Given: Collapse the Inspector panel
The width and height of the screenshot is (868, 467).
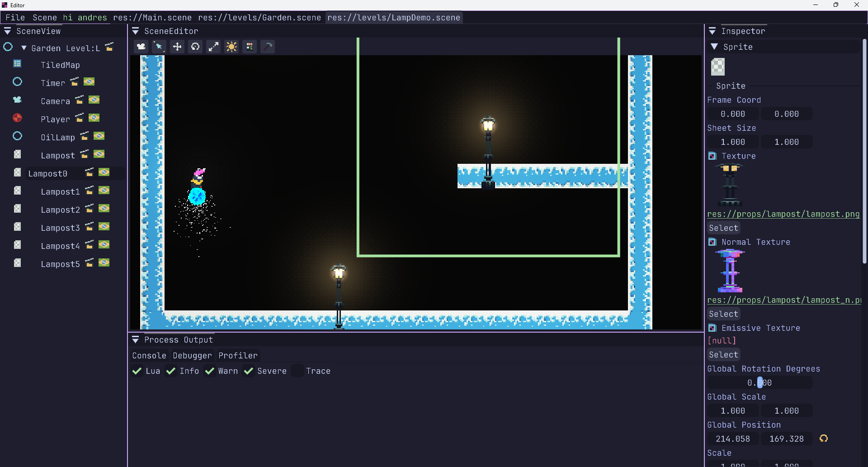Looking at the screenshot, I should click(x=712, y=31).
